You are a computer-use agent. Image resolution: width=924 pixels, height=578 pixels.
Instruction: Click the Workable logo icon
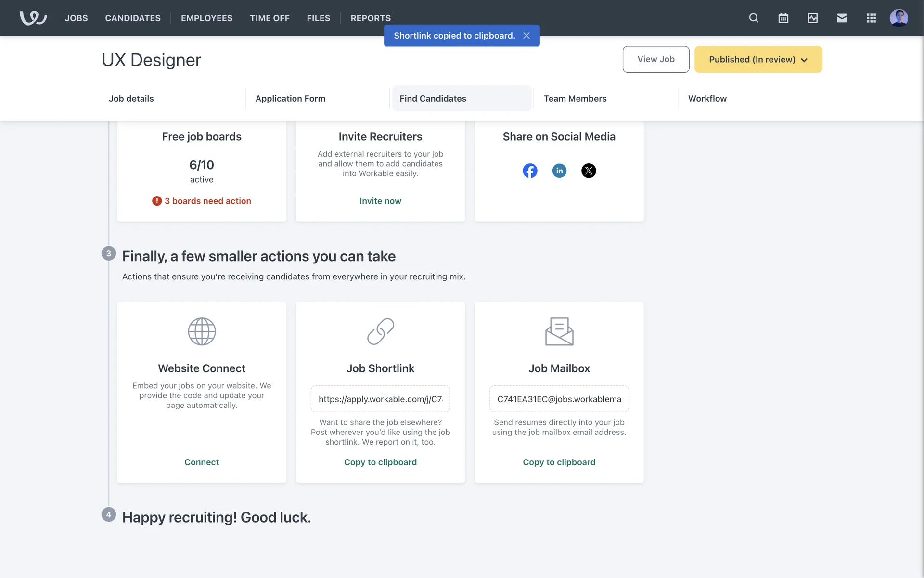(33, 18)
